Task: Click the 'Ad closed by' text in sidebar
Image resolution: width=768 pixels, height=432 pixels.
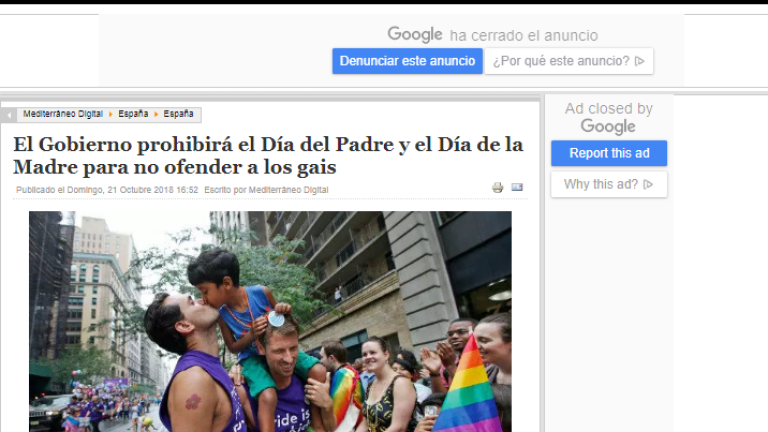Action: (x=608, y=108)
